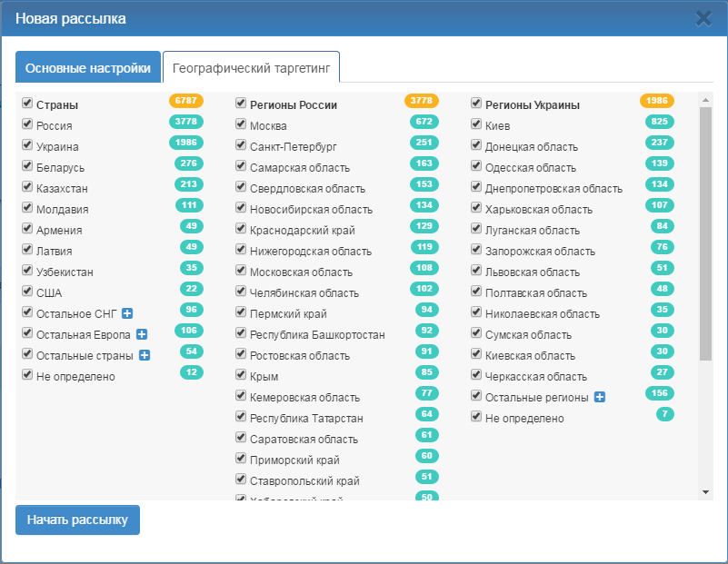Toggle the Одесская область checkbox
The image size is (728, 564).
click(x=476, y=166)
